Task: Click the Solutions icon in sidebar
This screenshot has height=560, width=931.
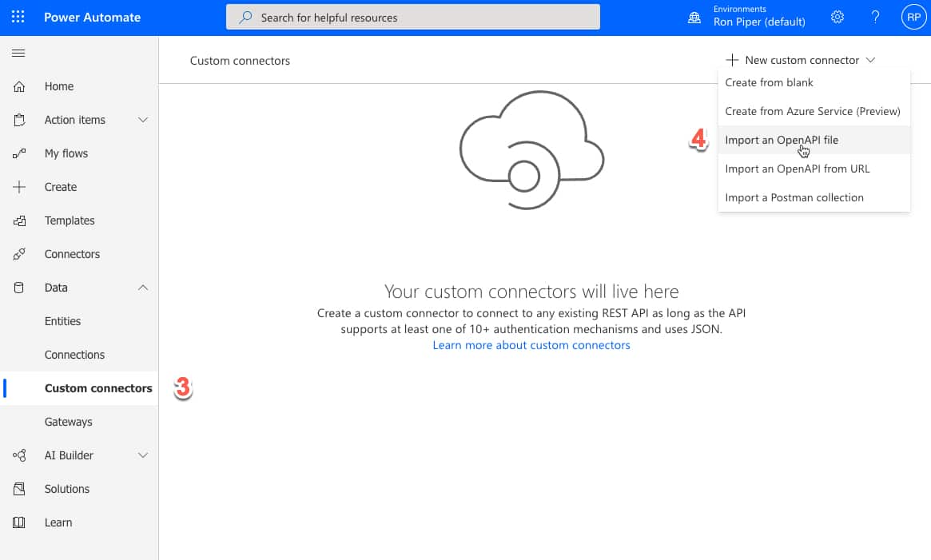Action: click(20, 489)
